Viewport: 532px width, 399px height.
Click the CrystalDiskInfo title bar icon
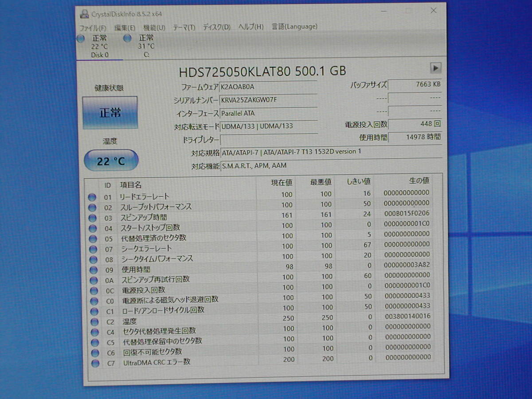[x=84, y=14]
